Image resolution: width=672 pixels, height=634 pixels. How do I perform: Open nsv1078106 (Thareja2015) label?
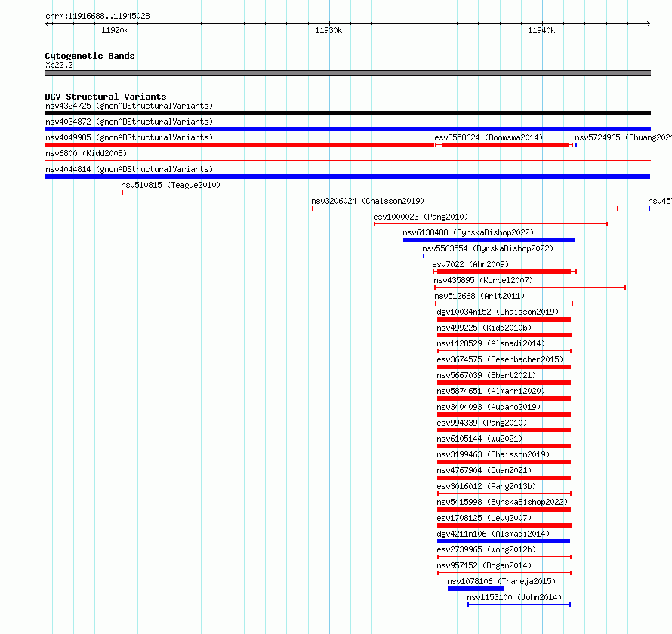[x=501, y=581]
